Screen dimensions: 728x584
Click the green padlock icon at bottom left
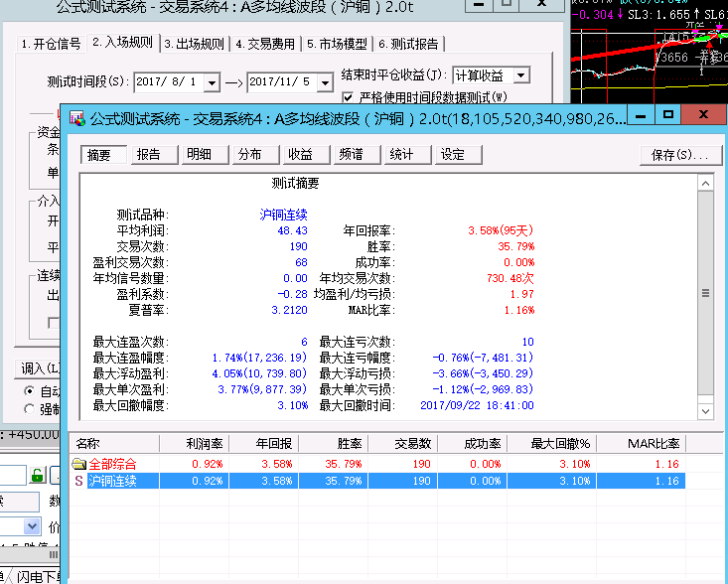(38, 475)
